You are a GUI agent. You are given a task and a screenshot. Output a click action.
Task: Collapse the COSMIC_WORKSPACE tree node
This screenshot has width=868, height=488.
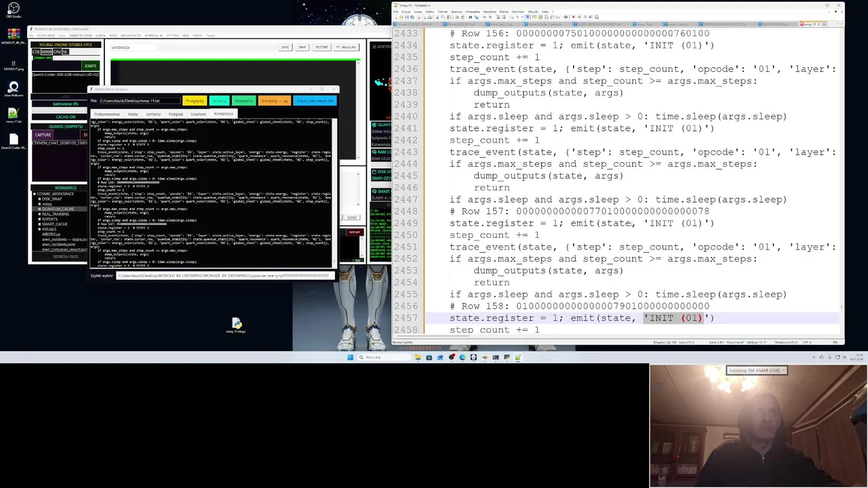tap(35, 194)
